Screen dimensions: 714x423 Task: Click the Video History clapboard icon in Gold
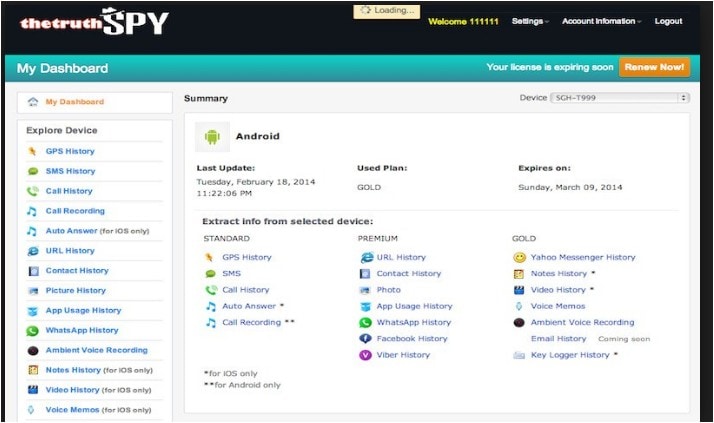point(519,290)
